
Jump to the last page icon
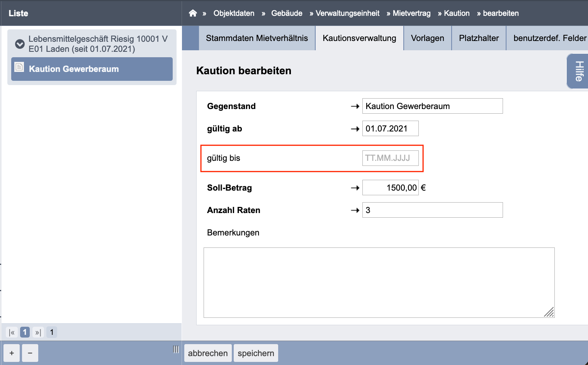[x=38, y=332]
